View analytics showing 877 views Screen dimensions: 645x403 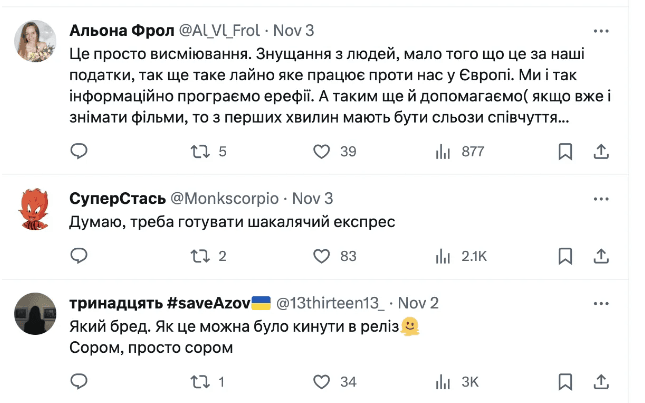[443, 151]
